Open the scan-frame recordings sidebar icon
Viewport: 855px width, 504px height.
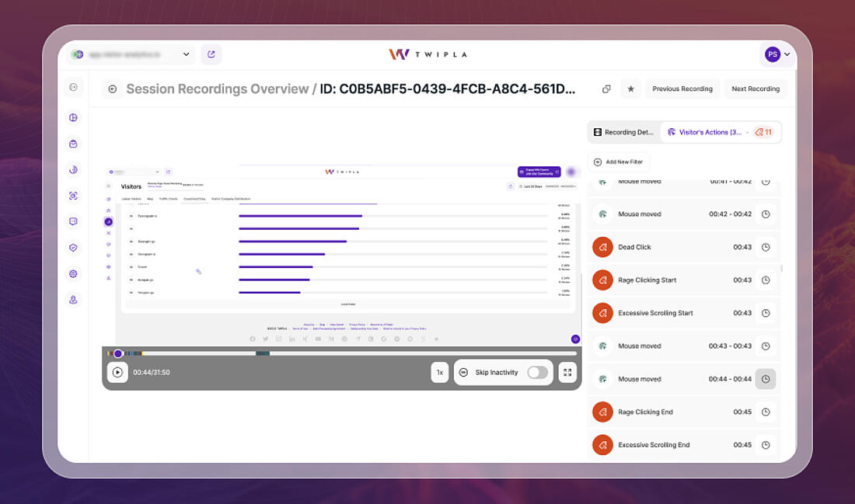pos(74,196)
